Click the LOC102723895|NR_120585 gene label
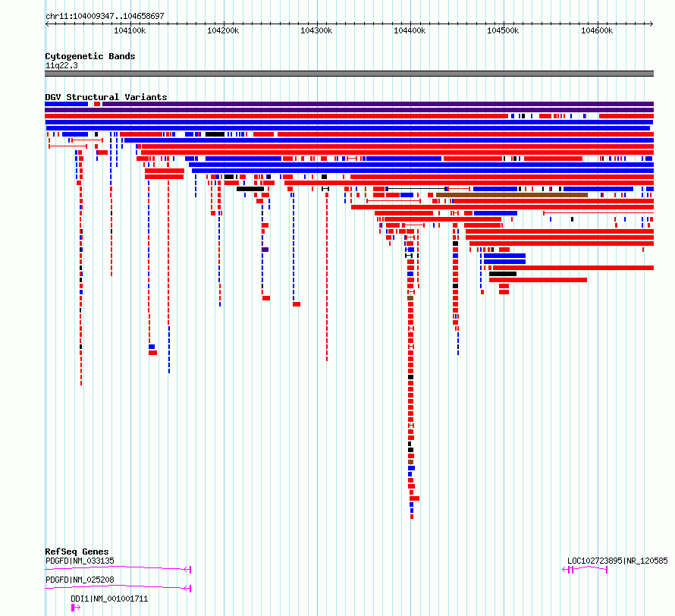The width and height of the screenshot is (675, 616). (x=617, y=561)
